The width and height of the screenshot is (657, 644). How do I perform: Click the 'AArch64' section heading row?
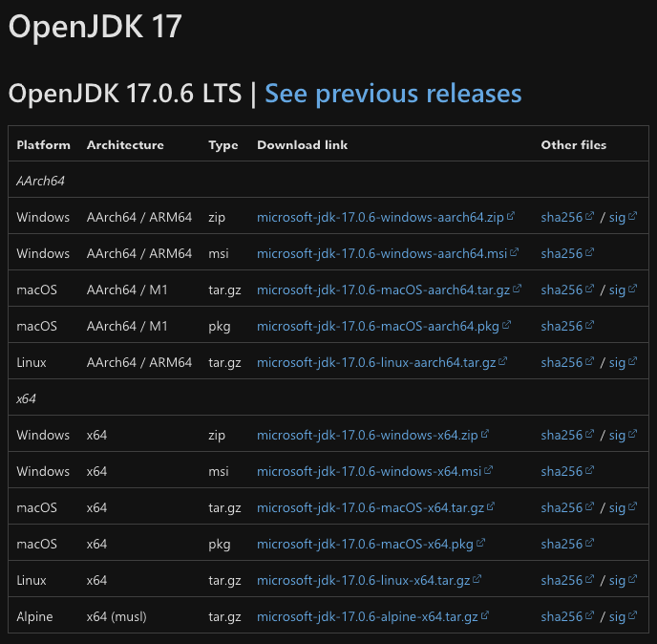[x=328, y=180]
